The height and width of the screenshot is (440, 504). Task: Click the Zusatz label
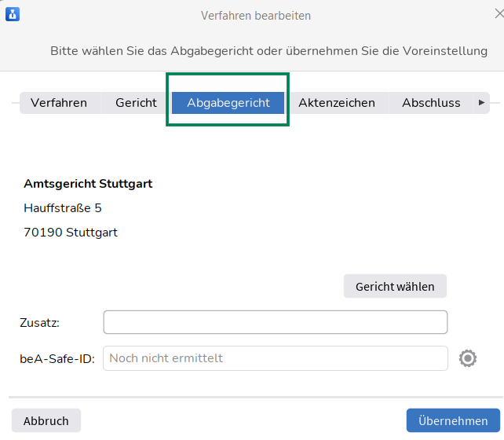click(x=39, y=322)
